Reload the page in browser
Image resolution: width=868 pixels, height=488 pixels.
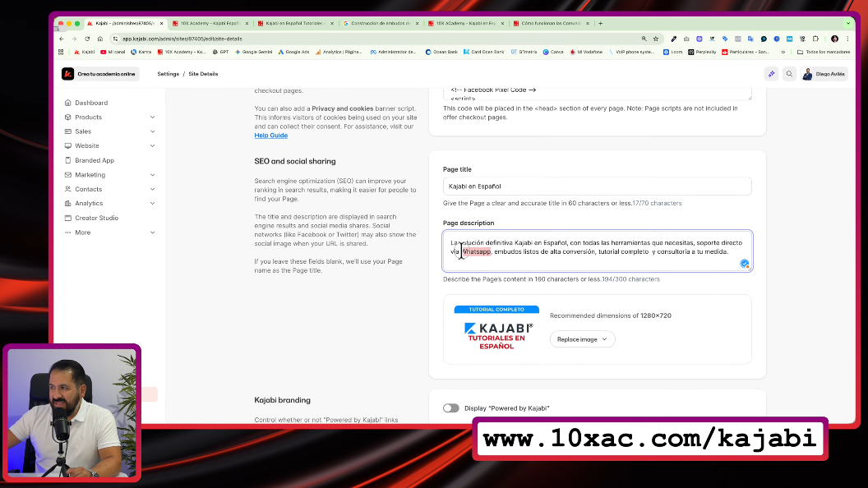click(87, 39)
